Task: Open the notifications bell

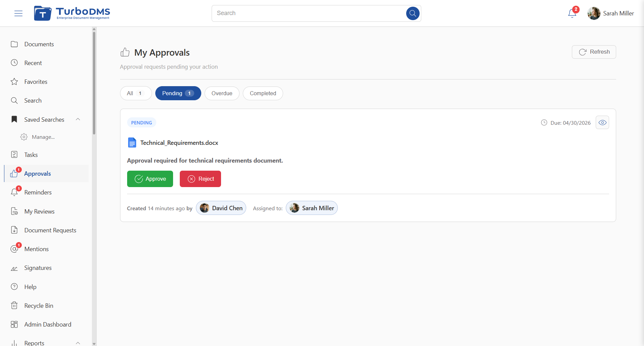Action: pyautogui.click(x=572, y=13)
